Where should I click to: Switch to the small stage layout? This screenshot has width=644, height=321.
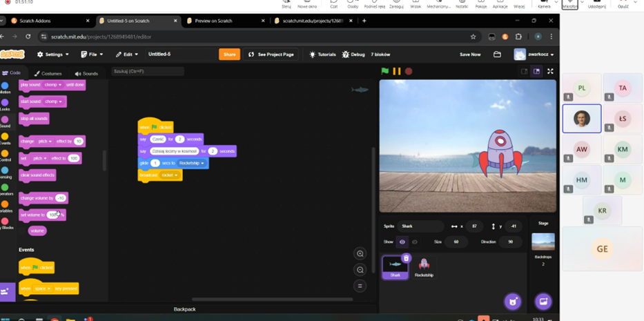pyautogui.click(x=524, y=71)
